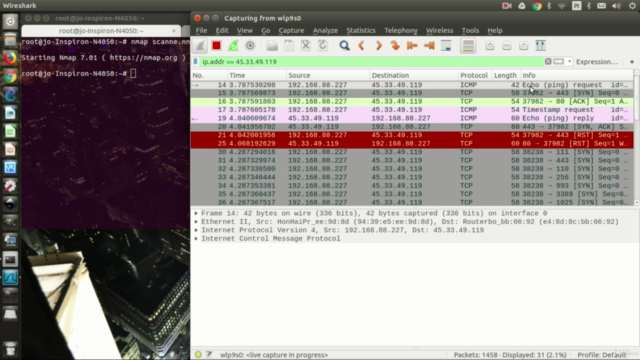The width and height of the screenshot is (640, 360).
Task: Click the resize columns icon
Action: [540, 46]
